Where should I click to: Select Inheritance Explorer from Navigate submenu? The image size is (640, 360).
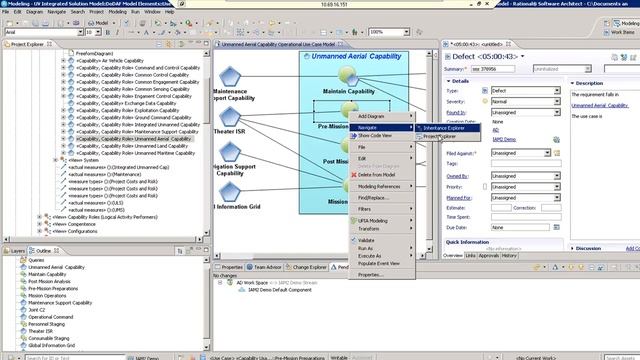448,128
